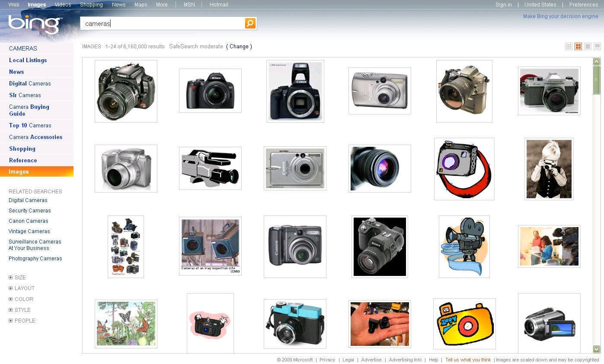
Task: Open silver camcorder thumbnail
Action: 549,323
